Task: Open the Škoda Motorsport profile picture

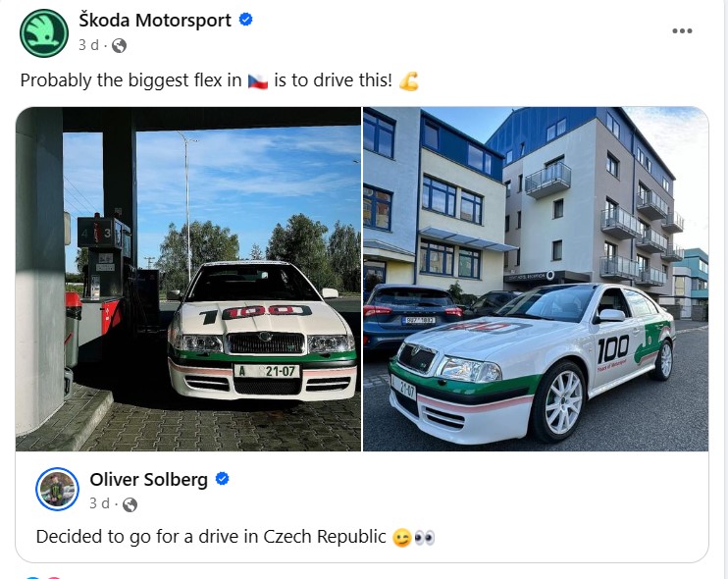Action: click(x=44, y=33)
